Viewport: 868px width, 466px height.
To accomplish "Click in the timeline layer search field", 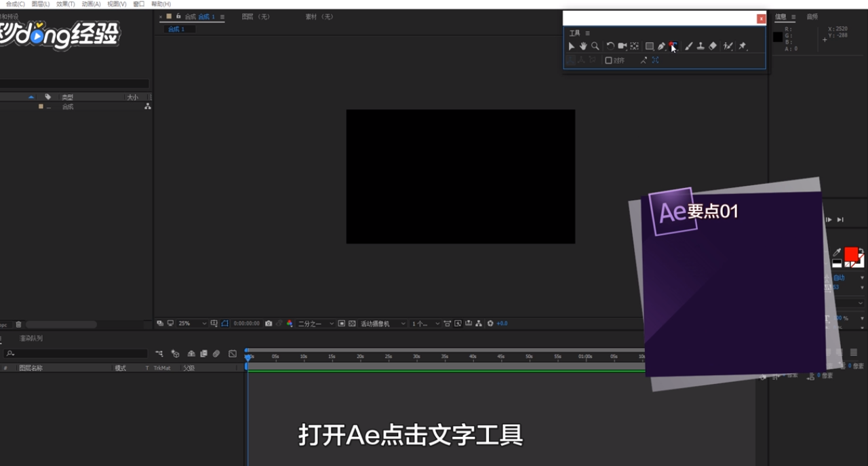I will coord(76,353).
